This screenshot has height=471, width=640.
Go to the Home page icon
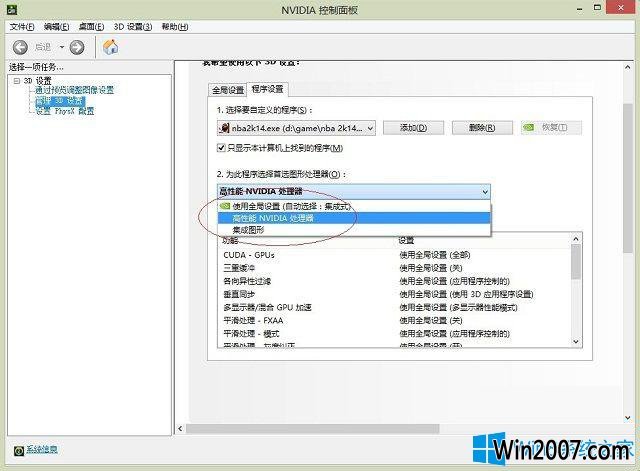pos(110,47)
